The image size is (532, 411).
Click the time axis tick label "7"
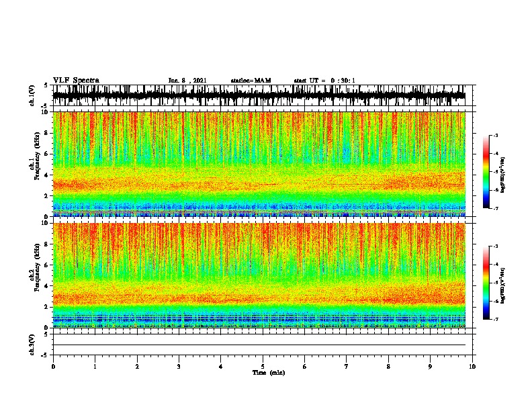click(347, 367)
